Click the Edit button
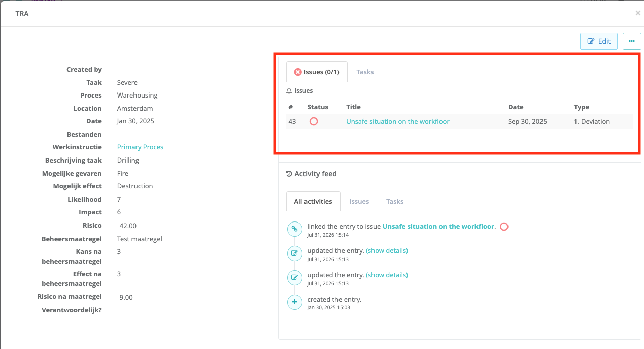The image size is (644, 349). point(599,41)
